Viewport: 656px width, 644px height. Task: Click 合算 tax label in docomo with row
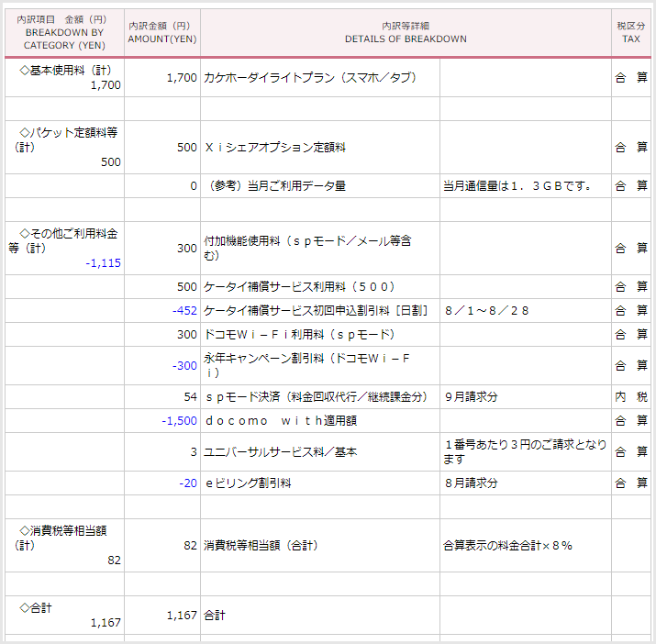pos(631,420)
